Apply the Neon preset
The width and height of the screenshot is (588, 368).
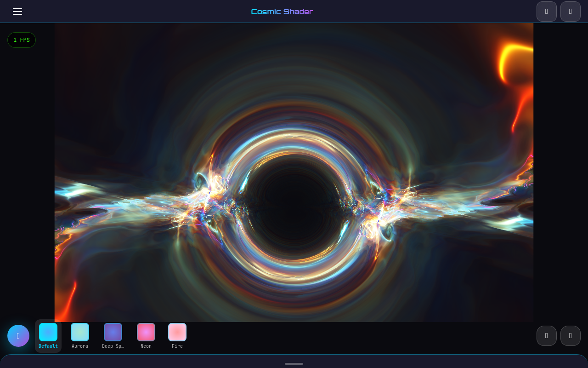146,332
